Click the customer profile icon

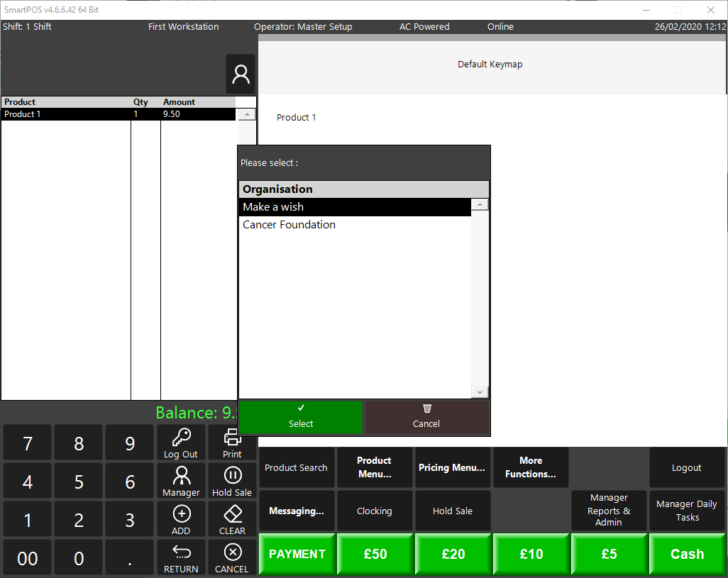pos(241,74)
